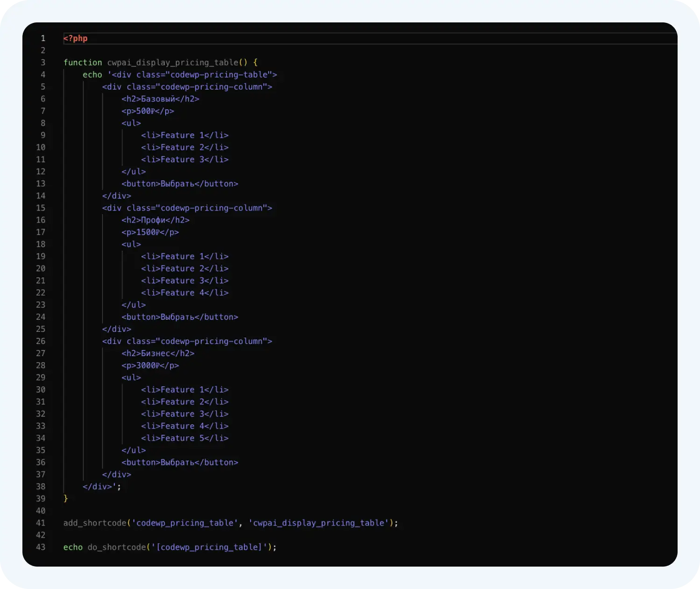Click the echo keyword on line 4

coord(92,75)
